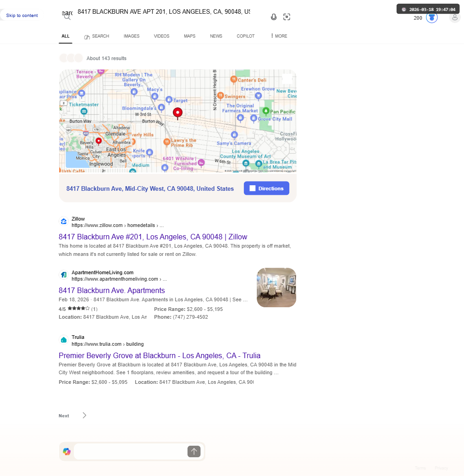Click the Original Farmers Market marker
Viewport: 464px width, 476px height.
(240, 118)
